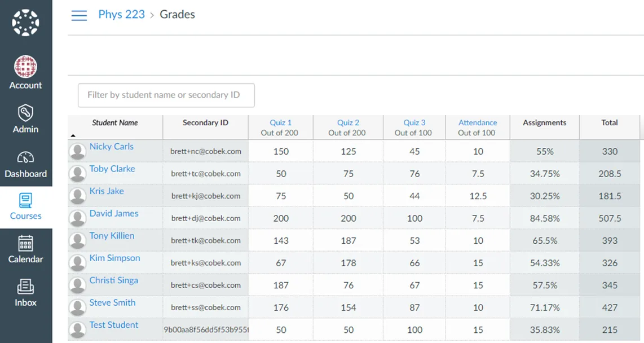Image resolution: width=644 pixels, height=343 pixels.
Task: Open Test Student link
Action: pyautogui.click(x=114, y=325)
